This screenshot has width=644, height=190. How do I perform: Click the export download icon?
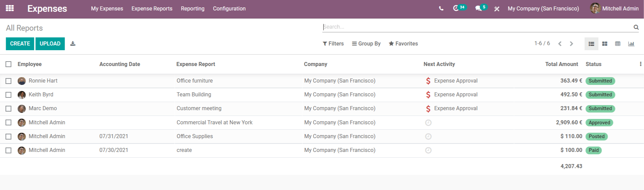click(73, 43)
